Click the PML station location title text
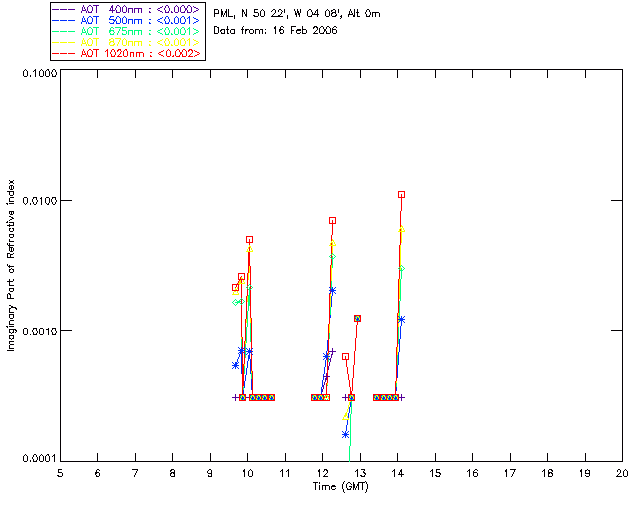The height and width of the screenshot is (512, 640). [297, 14]
